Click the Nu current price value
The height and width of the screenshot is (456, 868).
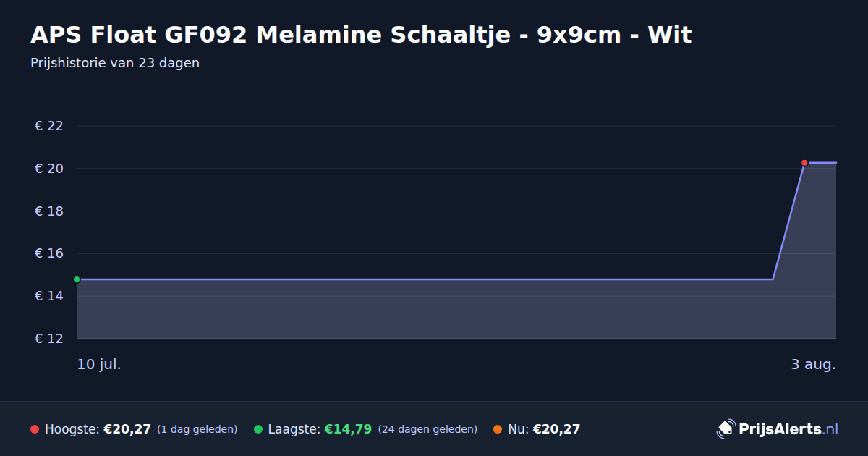556,429
